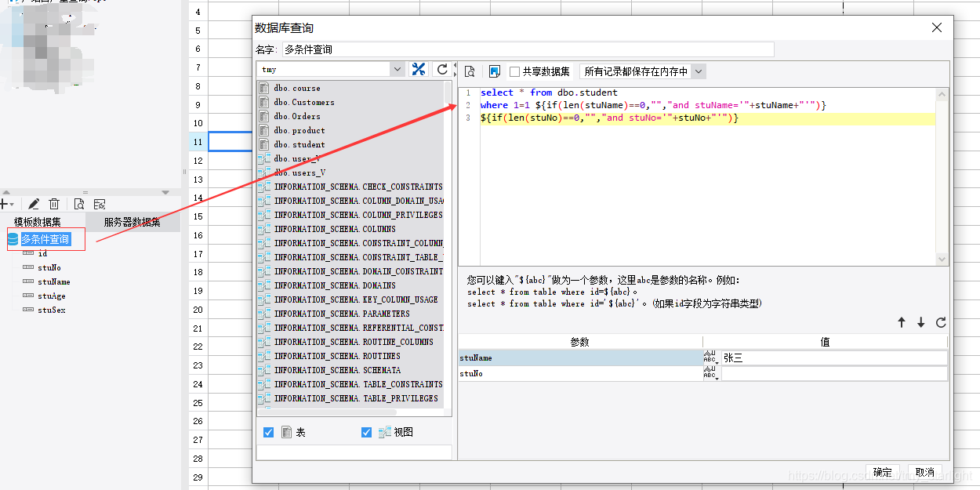Switch to the 模板数据集 tab
Screen dimensions: 980x490
coord(37,222)
